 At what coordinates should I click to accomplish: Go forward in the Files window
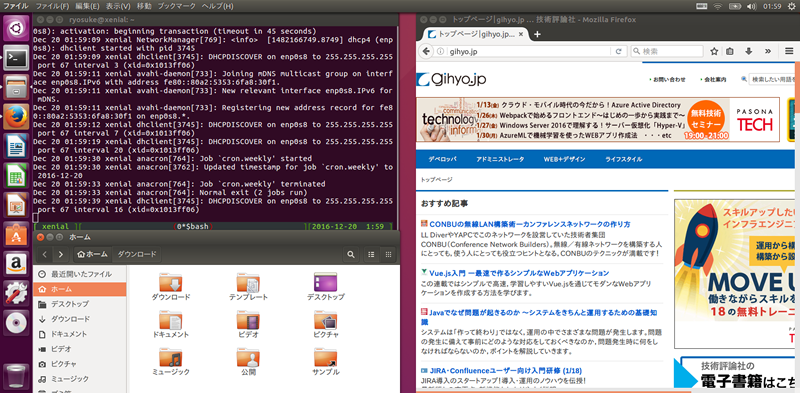(x=61, y=254)
